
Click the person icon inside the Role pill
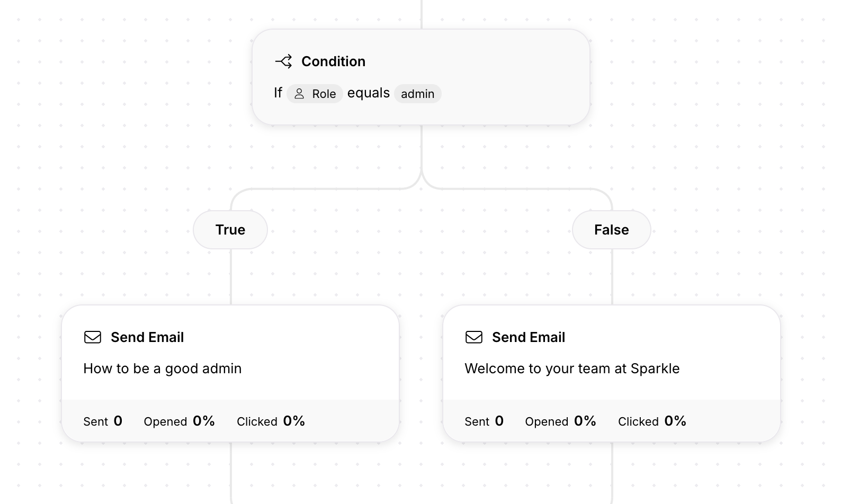(x=299, y=94)
